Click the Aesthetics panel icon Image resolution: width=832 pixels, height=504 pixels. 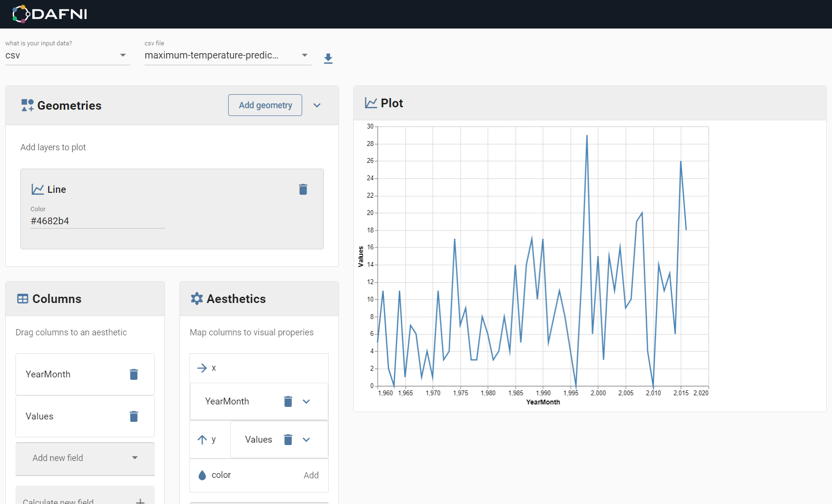tap(197, 299)
